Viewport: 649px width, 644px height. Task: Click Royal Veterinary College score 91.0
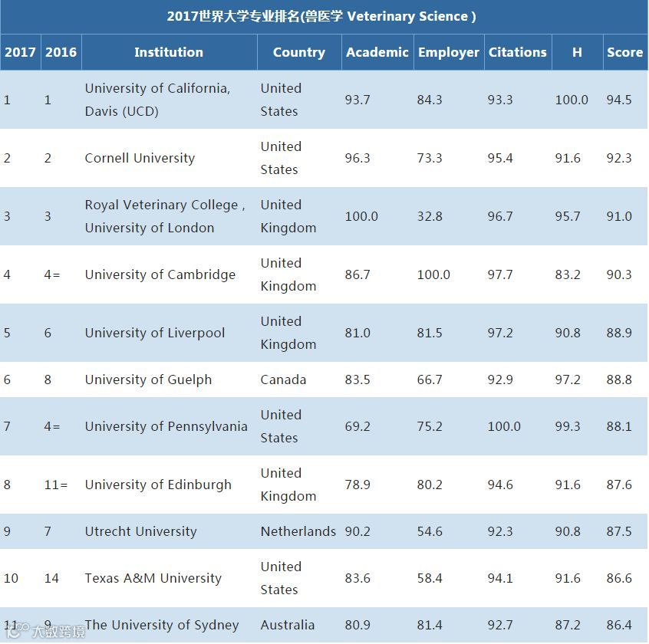coord(619,216)
